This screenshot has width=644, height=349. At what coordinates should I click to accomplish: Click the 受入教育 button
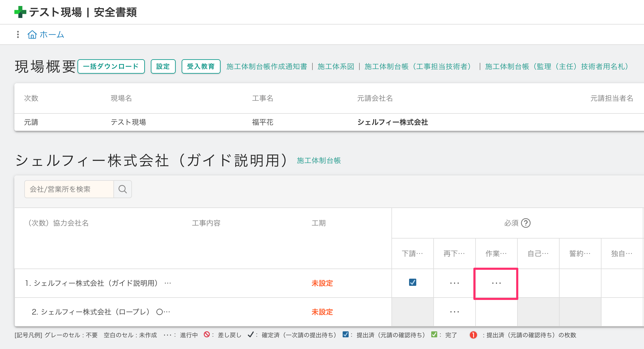click(x=201, y=66)
